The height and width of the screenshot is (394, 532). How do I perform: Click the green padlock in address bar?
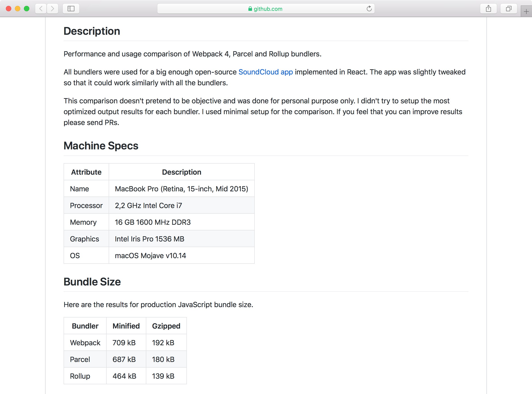250,9
